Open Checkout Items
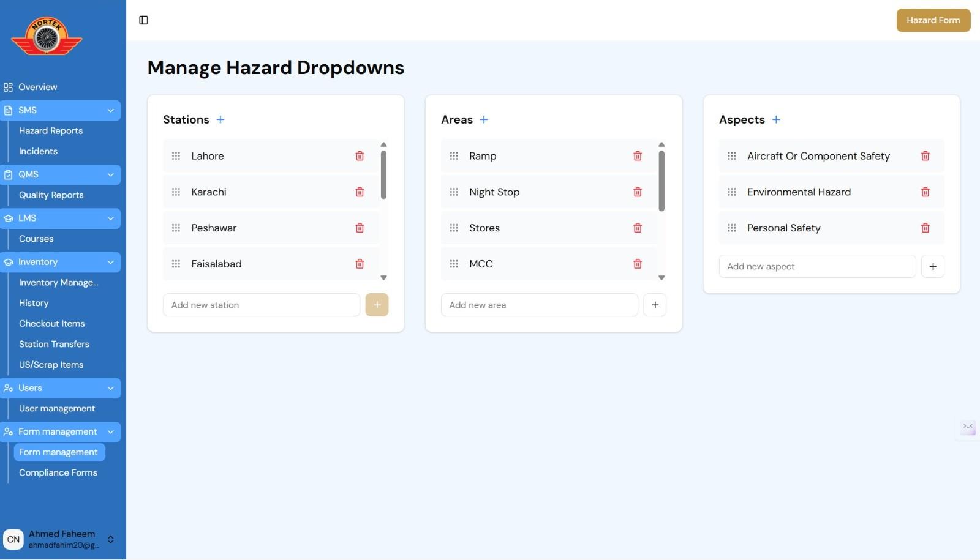This screenshot has width=980, height=560. tap(51, 324)
